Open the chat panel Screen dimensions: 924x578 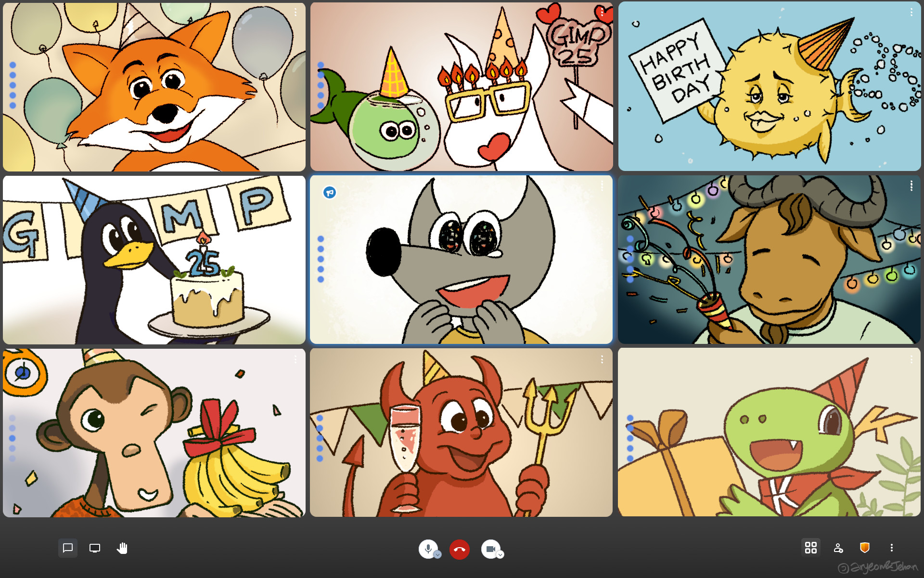click(68, 548)
